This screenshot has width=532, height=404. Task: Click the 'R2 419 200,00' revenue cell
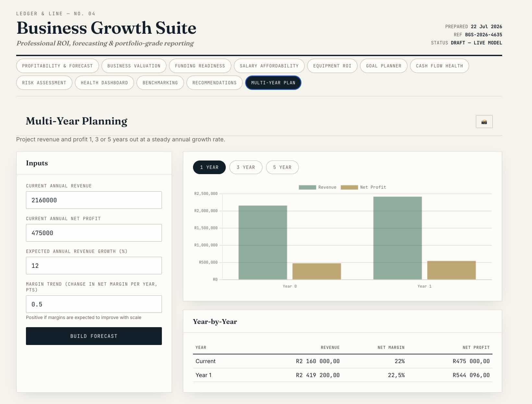tap(318, 375)
